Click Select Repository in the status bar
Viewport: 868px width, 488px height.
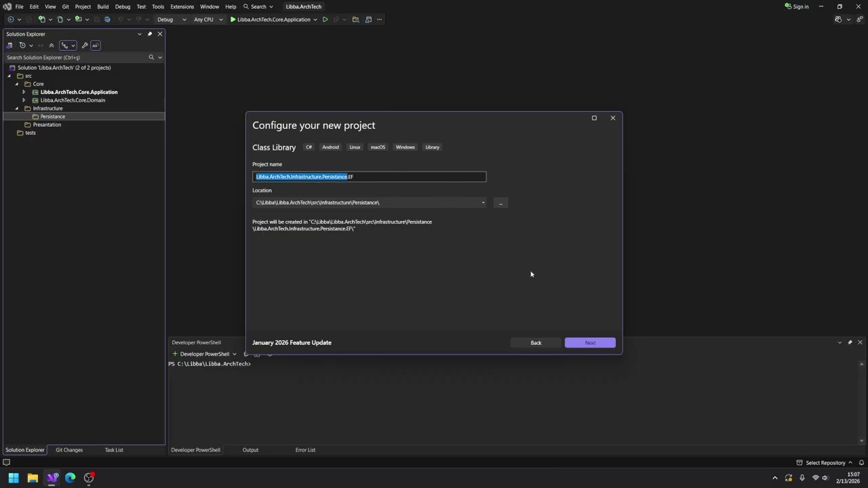825,463
